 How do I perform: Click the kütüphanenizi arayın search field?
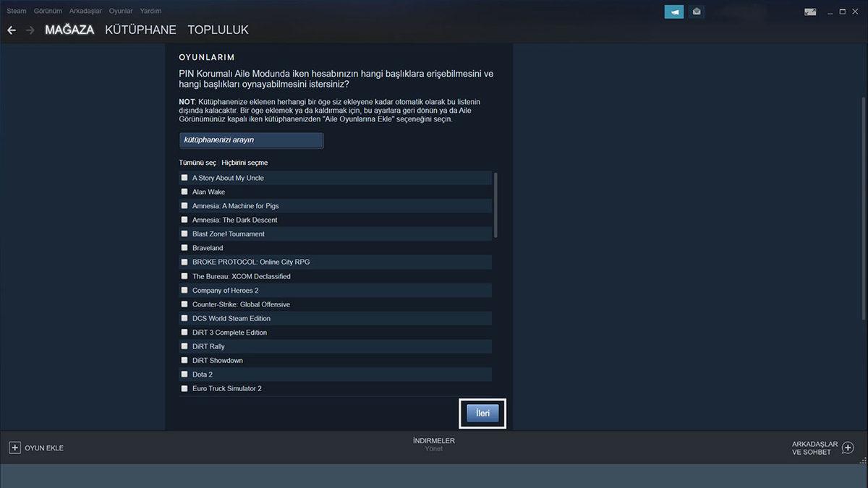(x=251, y=140)
